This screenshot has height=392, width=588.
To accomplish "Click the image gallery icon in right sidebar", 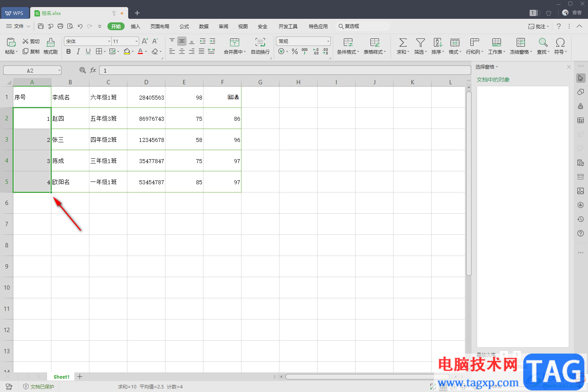I will tap(581, 191).
